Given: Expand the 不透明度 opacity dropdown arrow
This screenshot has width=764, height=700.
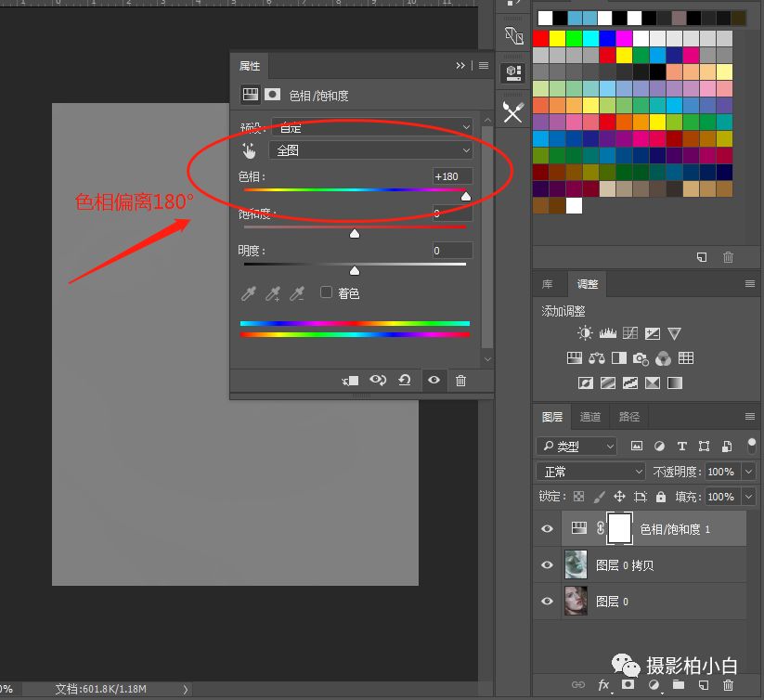Looking at the screenshot, I should tap(748, 472).
